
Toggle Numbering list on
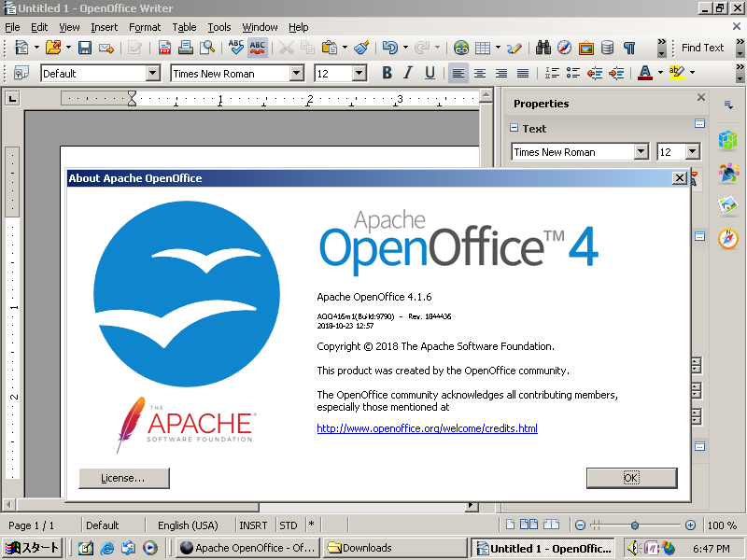click(x=552, y=73)
